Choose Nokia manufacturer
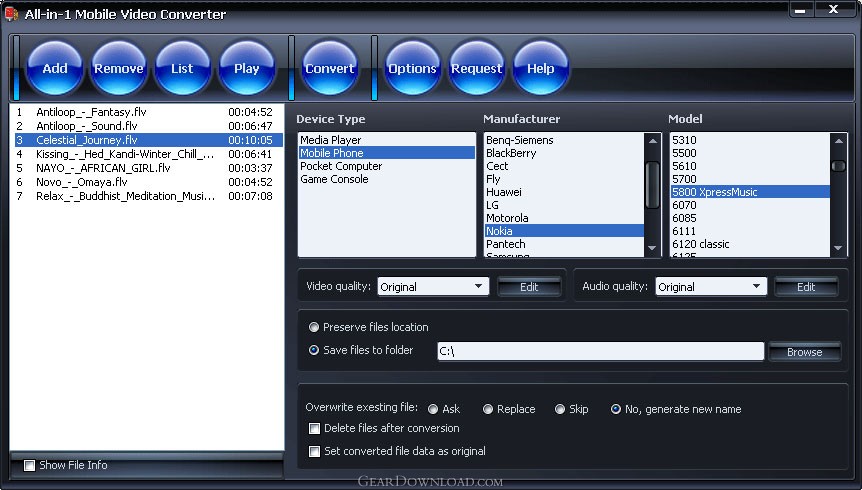The height and width of the screenshot is (490, 862). [564, 231]
